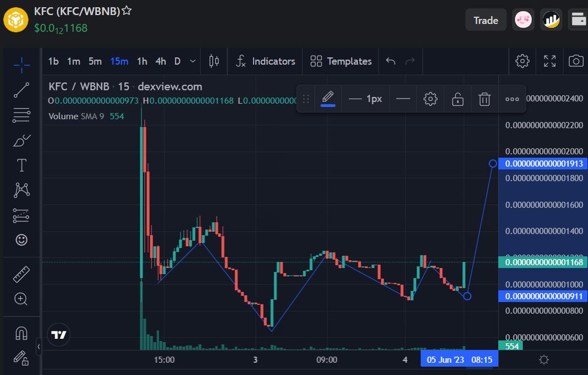The height and width of the screenshot is (375, 588).
Task: Click the Trade button
Action: point(485,20)
